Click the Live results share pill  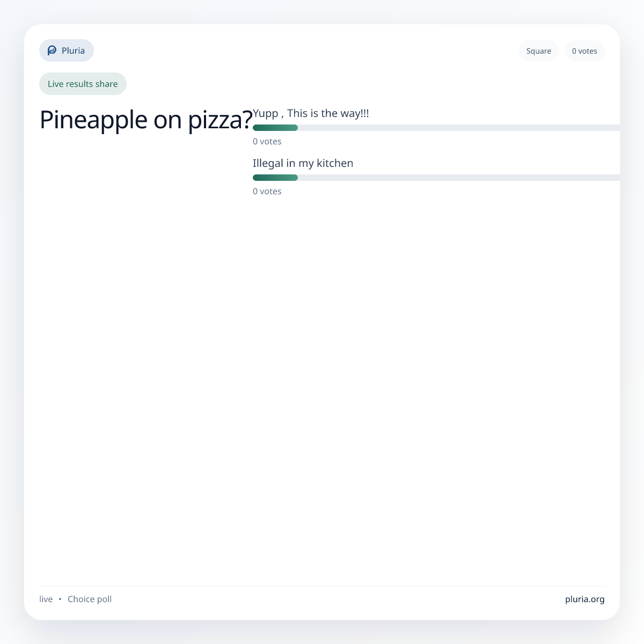(x=83, y=84)
